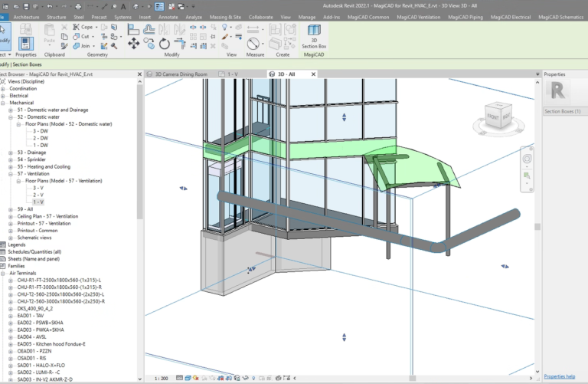The image size is (588, 384).
Task: Click the Navigation wheel icon on navigation bar
Action: (x=527, y=159)
